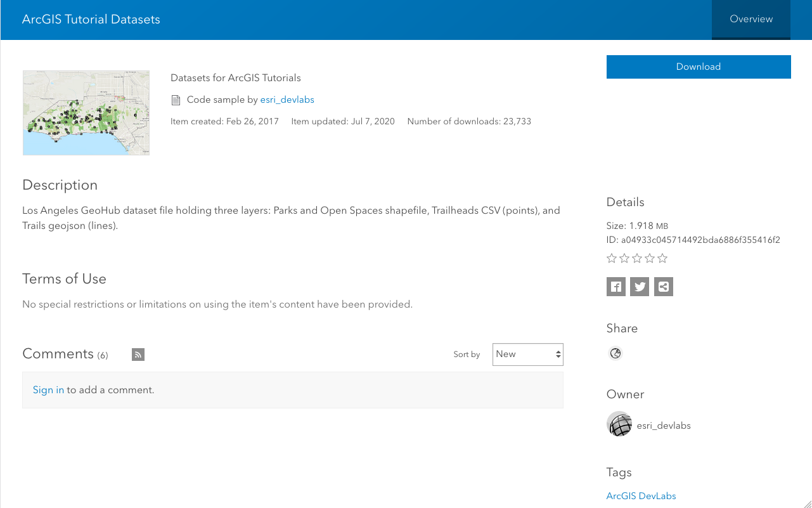Open the Overview tab
This screenshot has width=812, height=508.
tap(751, 19)
